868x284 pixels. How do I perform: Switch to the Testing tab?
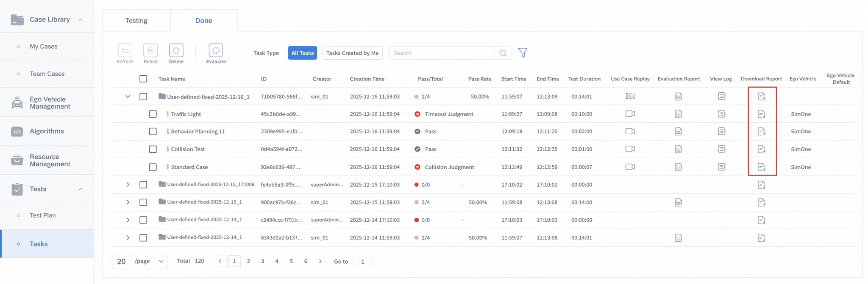pos(136,20)
